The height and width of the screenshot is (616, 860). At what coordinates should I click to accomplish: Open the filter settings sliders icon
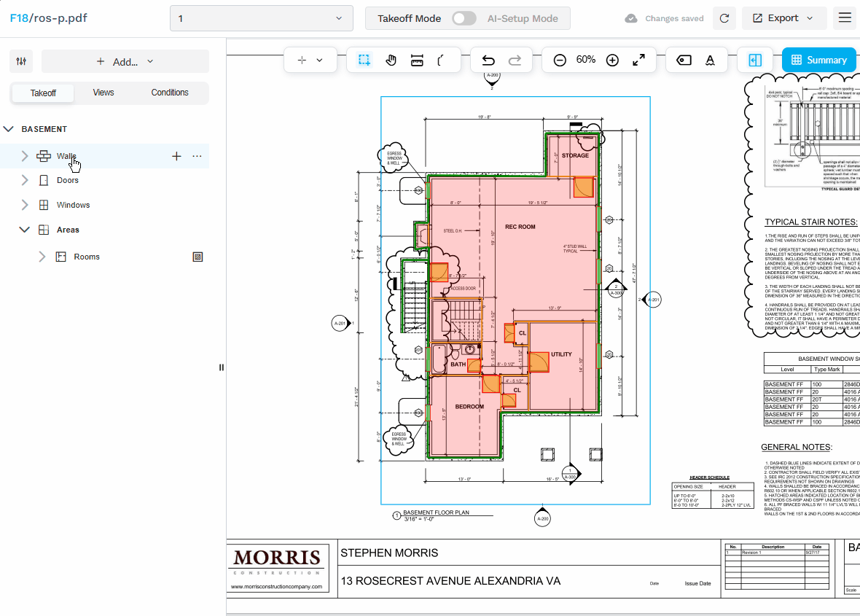[21, 61]
